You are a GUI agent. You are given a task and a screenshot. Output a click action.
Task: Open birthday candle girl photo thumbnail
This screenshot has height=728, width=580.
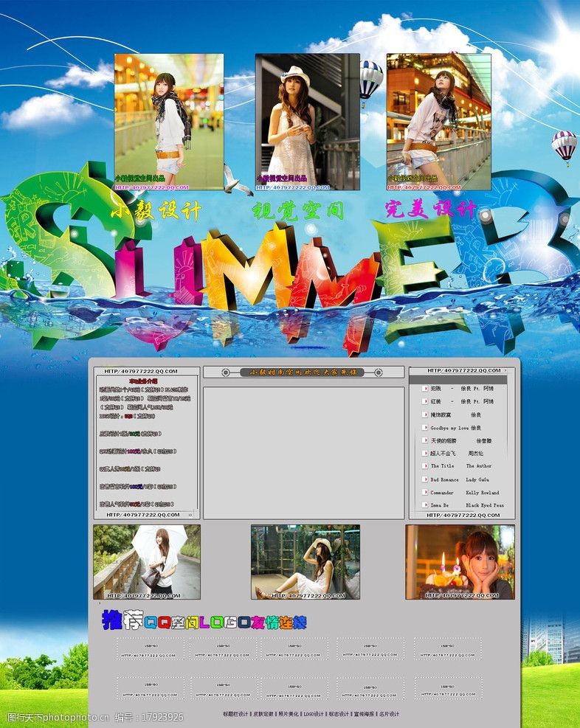tap(460, 562)
